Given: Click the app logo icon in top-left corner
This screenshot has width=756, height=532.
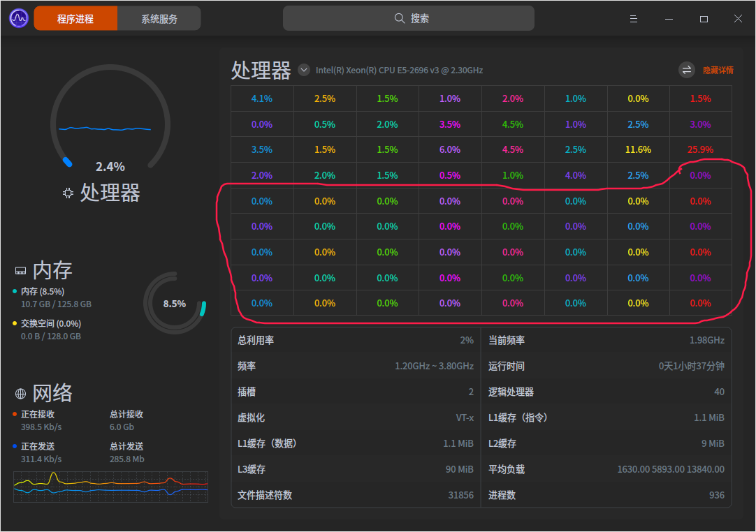Looking at the screenshot, I should coord(17,17).
